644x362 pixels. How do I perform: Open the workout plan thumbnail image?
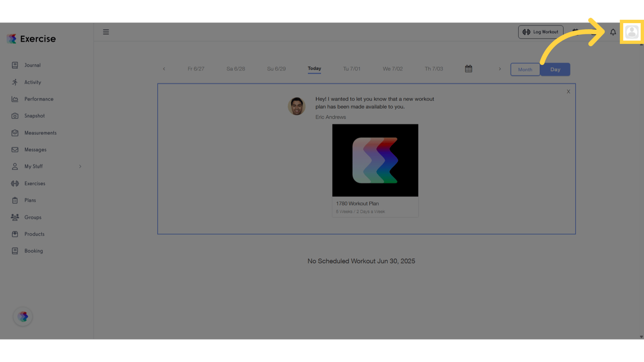[x=375, y=160]
